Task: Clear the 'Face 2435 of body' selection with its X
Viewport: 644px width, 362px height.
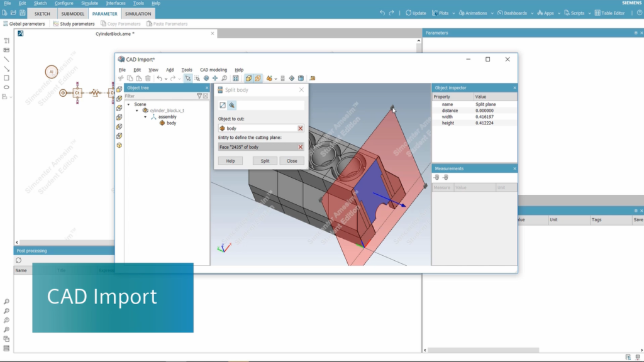Action: tap(301, 147)
